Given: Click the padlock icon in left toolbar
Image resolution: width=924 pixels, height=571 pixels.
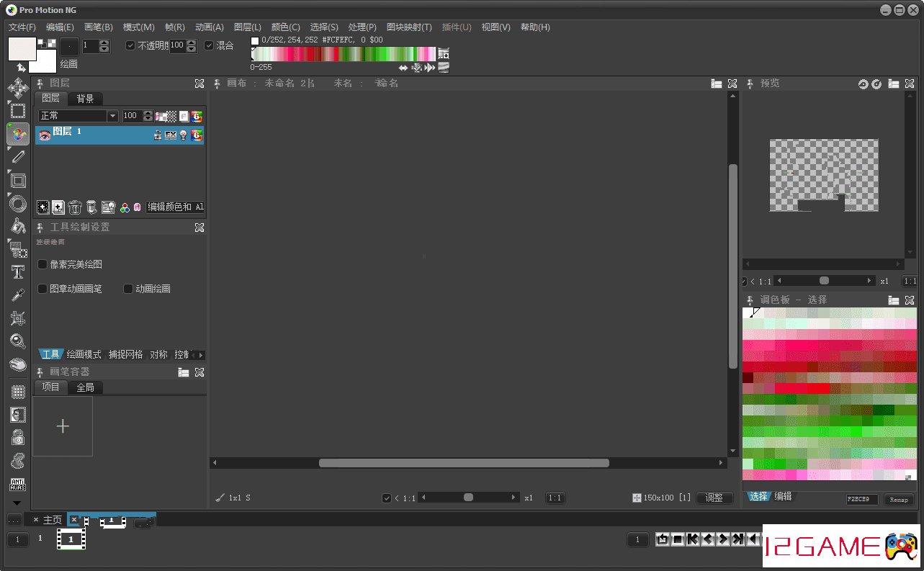Looking at the screenshot, I should [x=18, y=437].
